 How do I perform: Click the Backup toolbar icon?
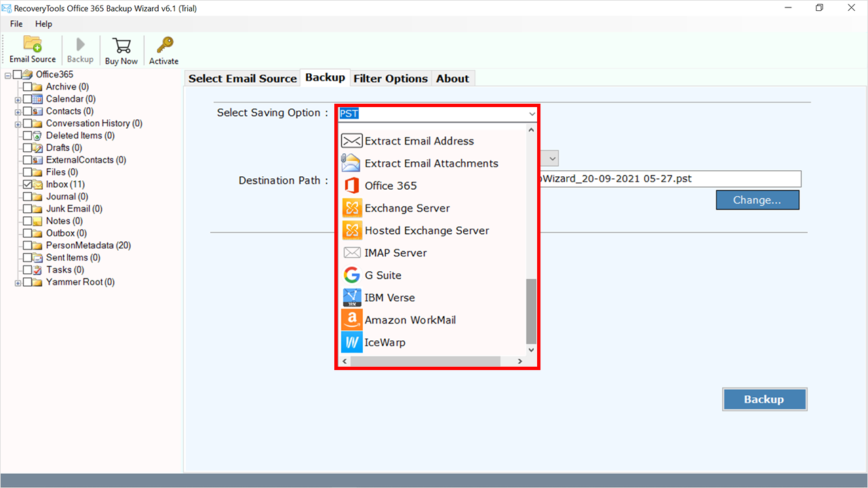pyautogui.click(x=80, y=45)
